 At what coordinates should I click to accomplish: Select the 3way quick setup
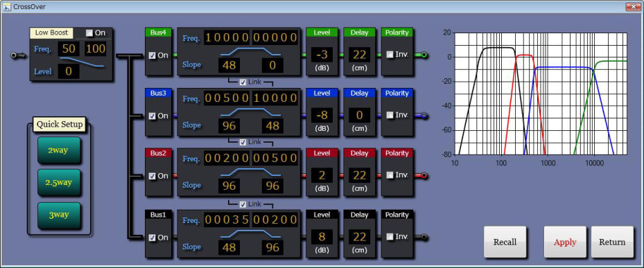pyautogui.click(x=59, y=215)
